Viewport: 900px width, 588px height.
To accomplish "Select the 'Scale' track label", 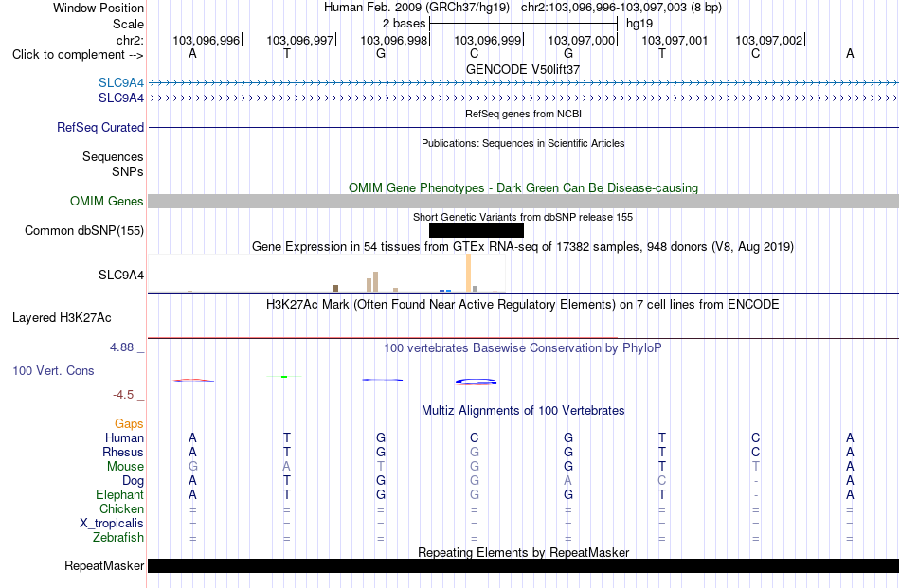I will (x=128, y=24).
